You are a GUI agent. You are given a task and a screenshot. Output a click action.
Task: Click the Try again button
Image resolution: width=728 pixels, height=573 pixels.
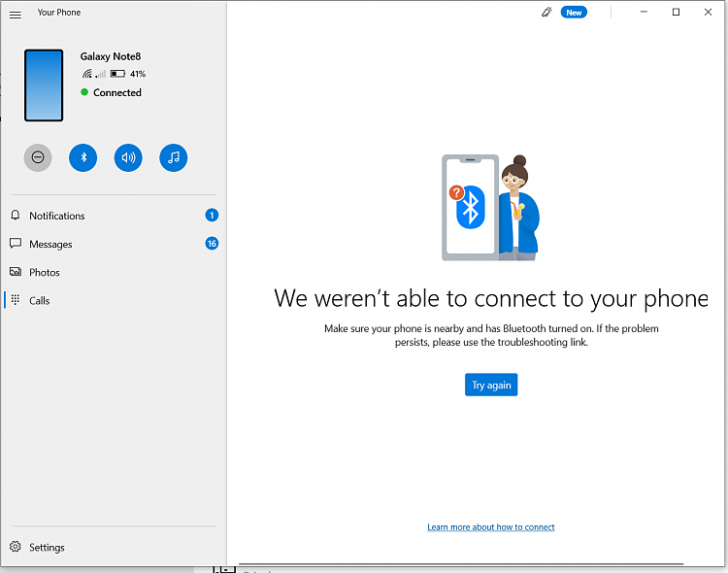pos(491,385)
